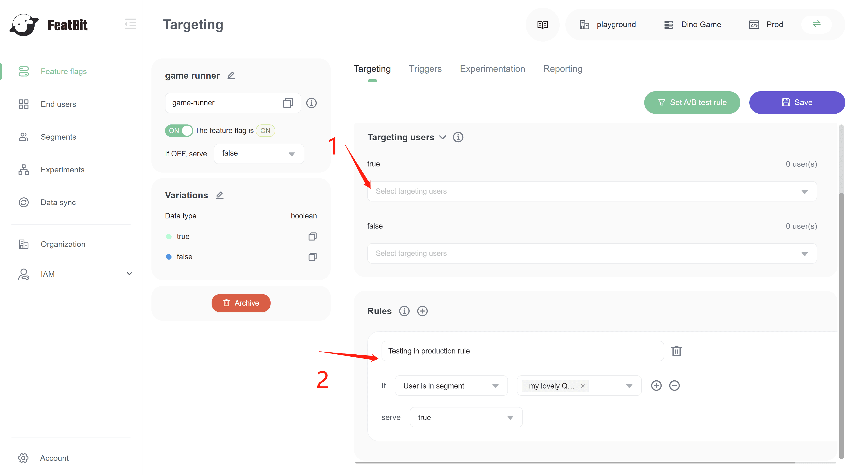Add a new rule with plus icon
The height and width of the screenshot is (475, 868).
[422, 311]
